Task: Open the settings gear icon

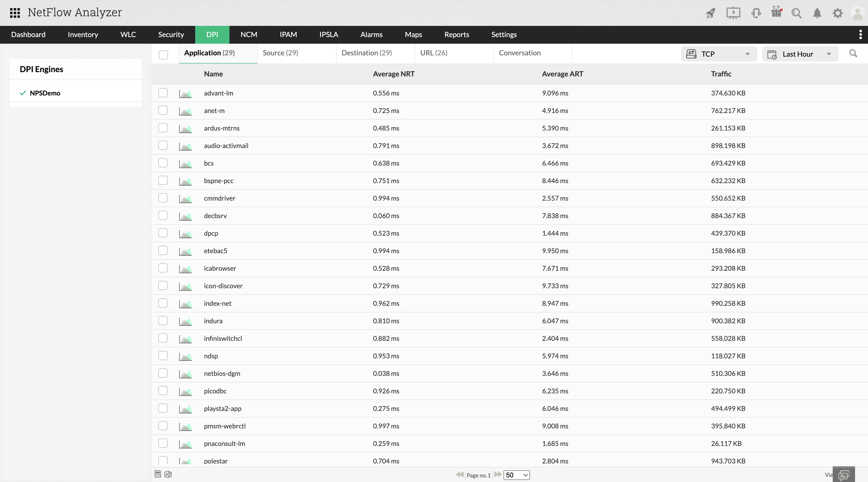Action: [837, 13]
